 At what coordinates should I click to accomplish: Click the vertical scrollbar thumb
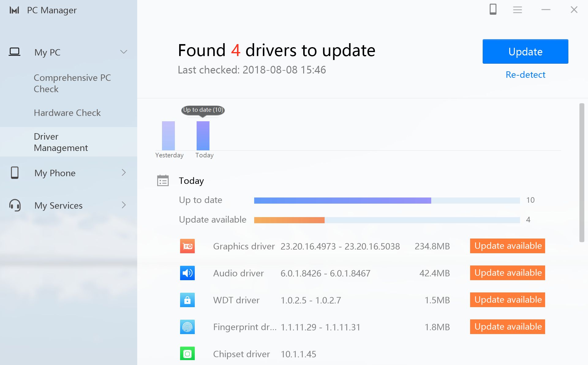[x=582, y=173]
